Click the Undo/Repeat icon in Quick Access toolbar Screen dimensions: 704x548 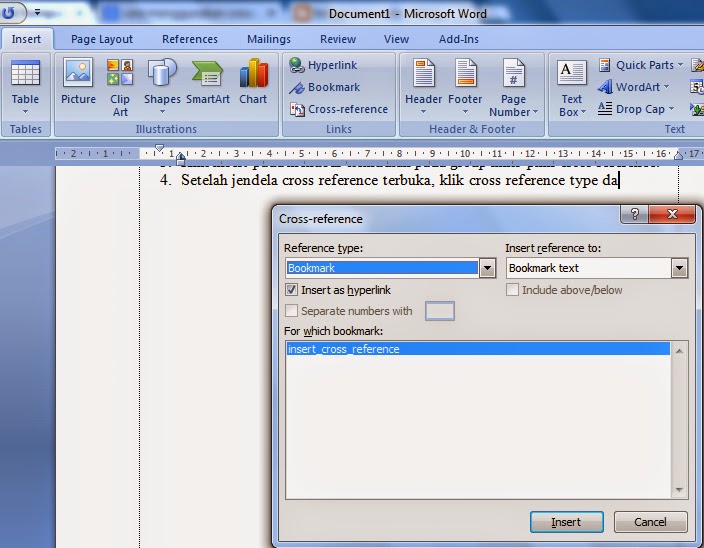(8, 13)
